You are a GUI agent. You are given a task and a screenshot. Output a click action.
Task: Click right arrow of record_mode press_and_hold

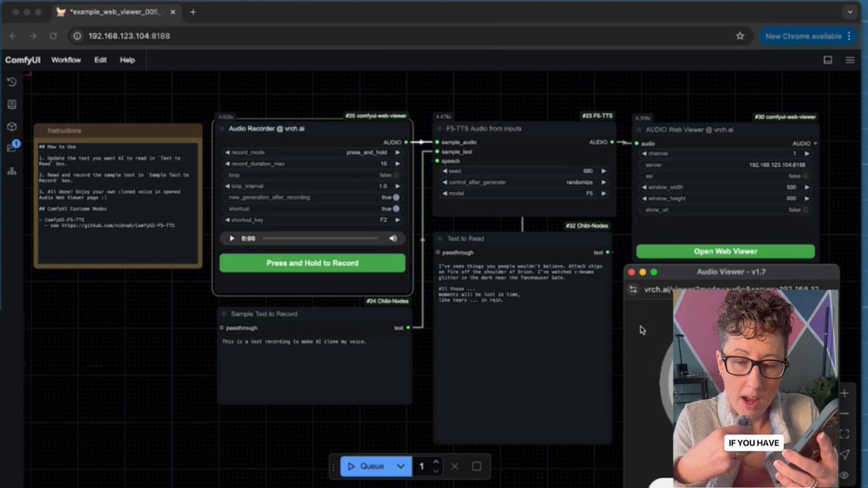pyautogui.click(x=397, y=153)
